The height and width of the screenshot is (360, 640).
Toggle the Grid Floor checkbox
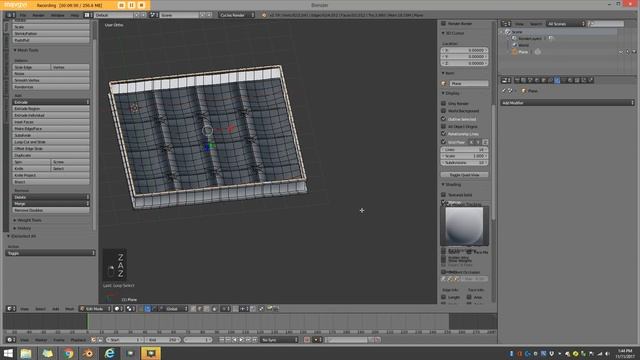coord(444,142)
